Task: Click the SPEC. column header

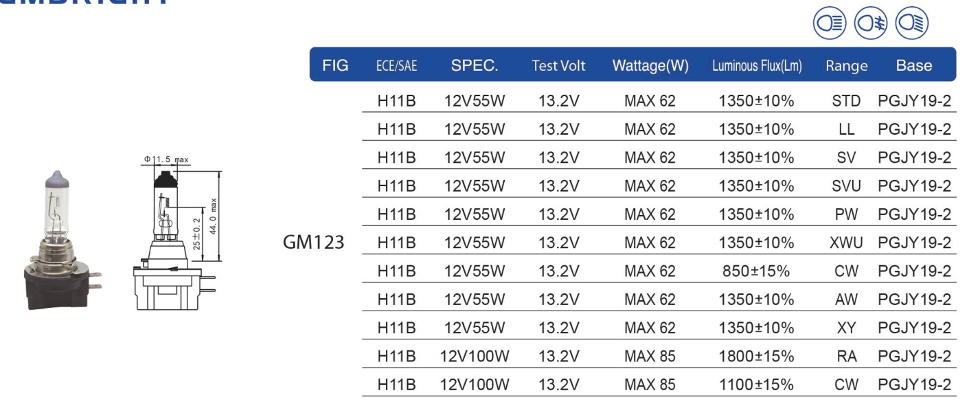Action: pos(475,65)
